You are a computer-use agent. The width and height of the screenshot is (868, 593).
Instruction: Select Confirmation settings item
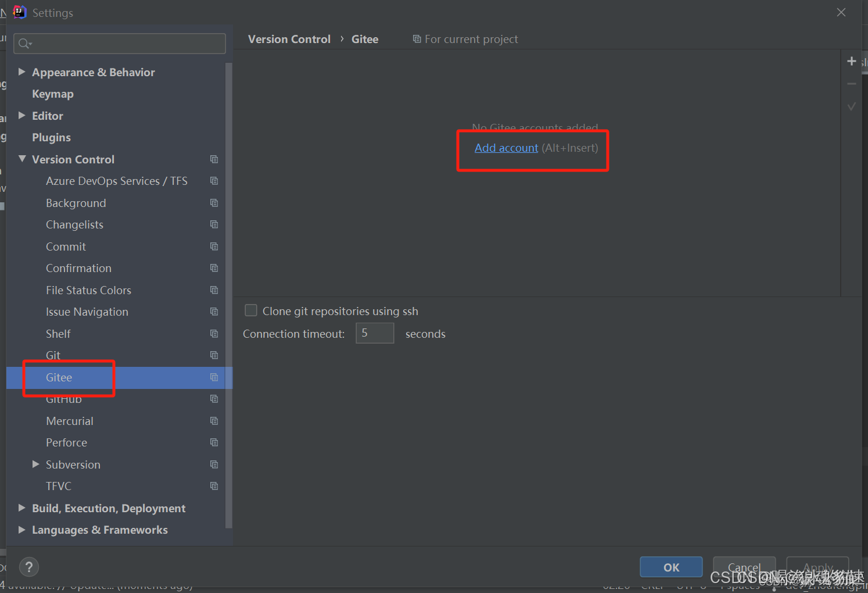[78, 268]
